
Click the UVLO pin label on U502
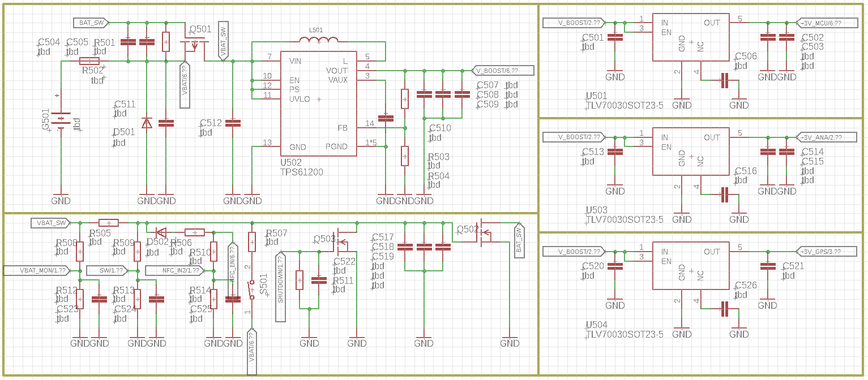click(300, 99)
